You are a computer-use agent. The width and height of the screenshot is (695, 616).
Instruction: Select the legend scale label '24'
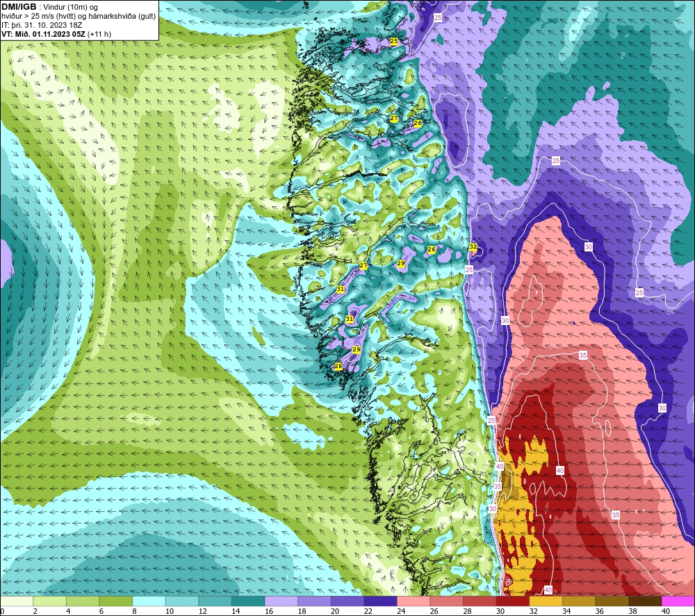coord(401,611)
